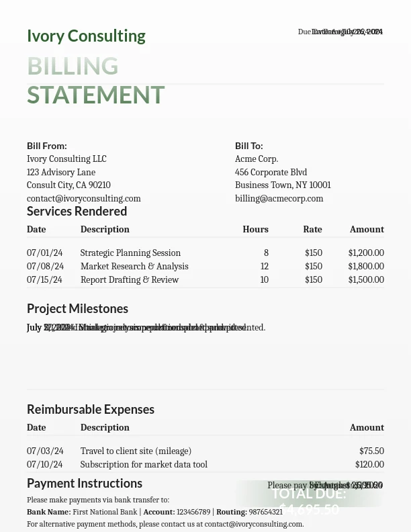Open the billing@acmecorp.com email link
The width and height of the screenshot is (411, 532).
pyautogui.click(x=279, y=198)
